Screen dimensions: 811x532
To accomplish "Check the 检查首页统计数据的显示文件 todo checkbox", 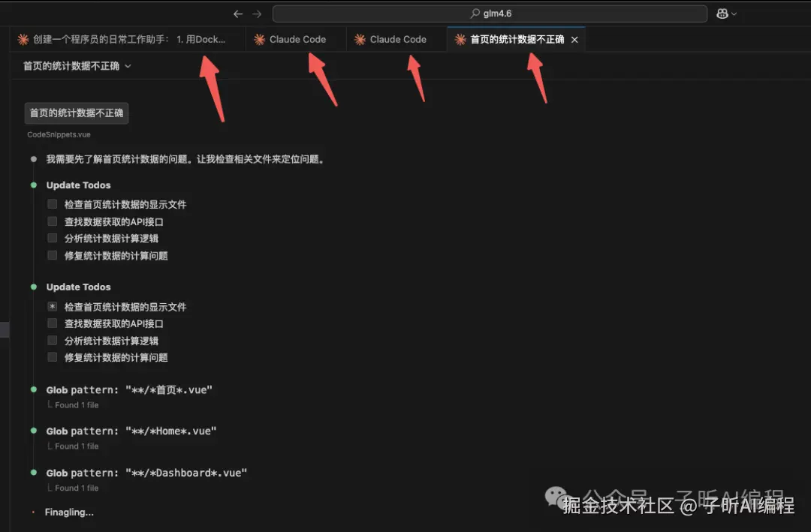I will tap(52, 204).
